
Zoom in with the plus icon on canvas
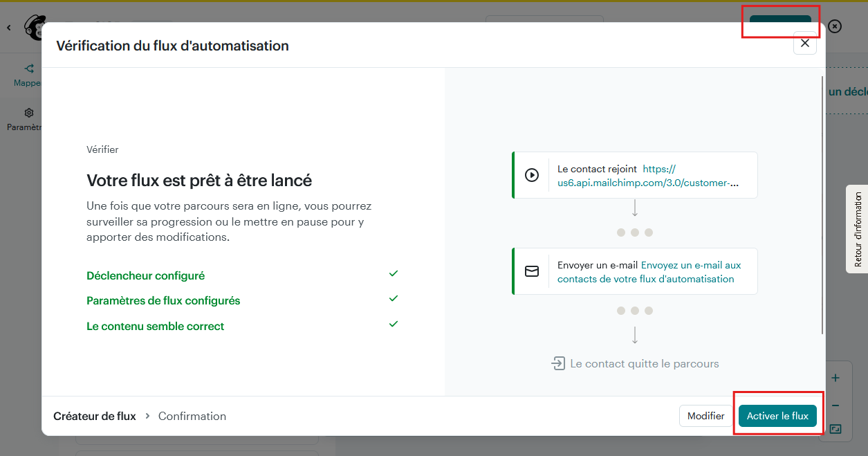point(835,378)
